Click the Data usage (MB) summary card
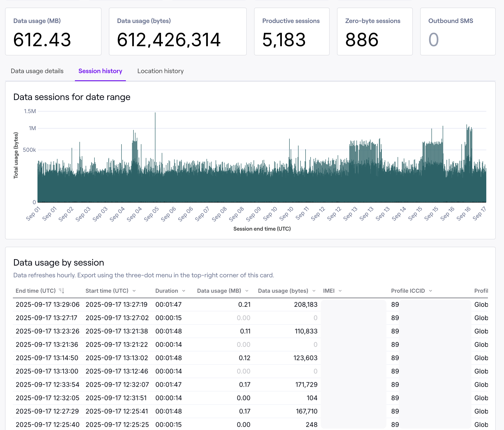 53,32
